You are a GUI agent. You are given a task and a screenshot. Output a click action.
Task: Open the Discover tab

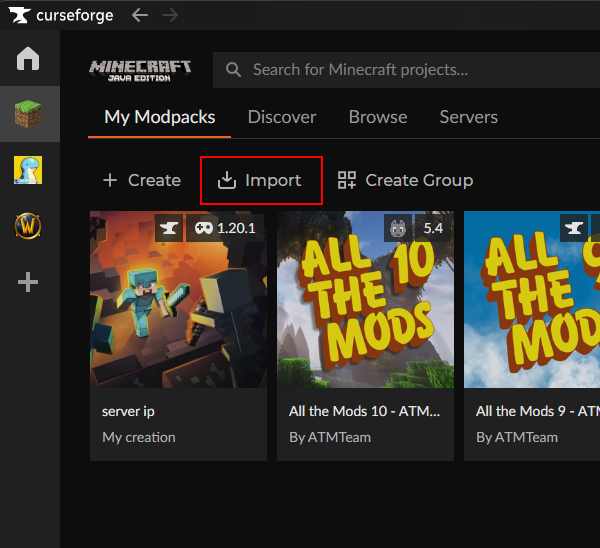click(282, 117)
